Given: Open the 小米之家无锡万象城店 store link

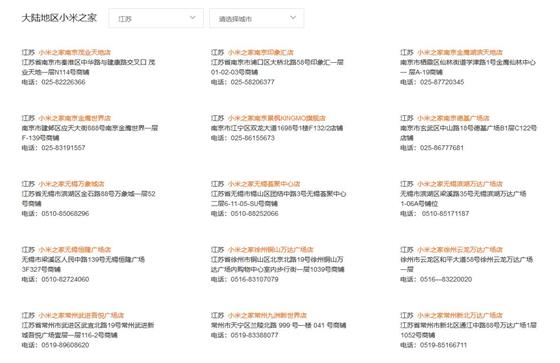Looking at the screenshot, I should tap(71, 184).
